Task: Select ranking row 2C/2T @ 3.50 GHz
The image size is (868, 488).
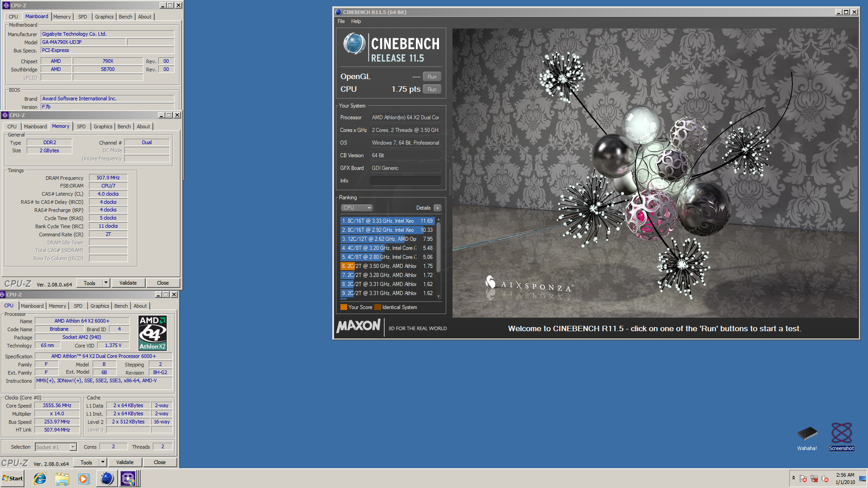Action: [x=387, y=266]
